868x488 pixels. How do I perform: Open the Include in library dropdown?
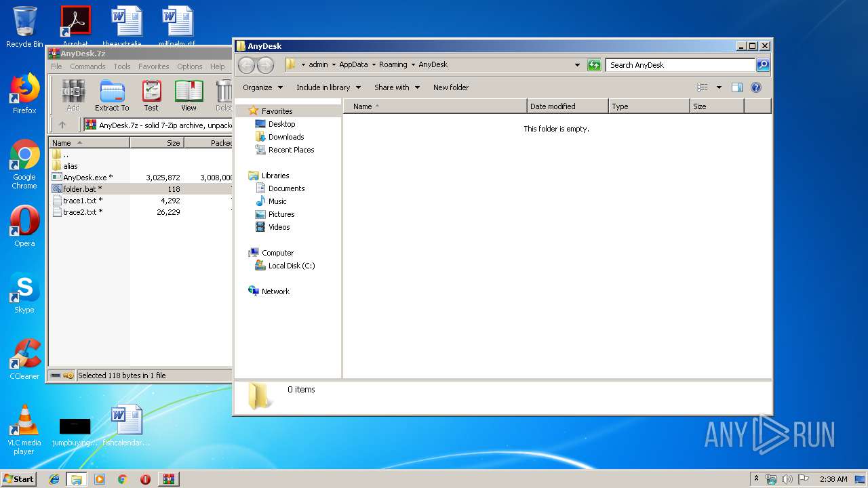click(x=328, y=87)
